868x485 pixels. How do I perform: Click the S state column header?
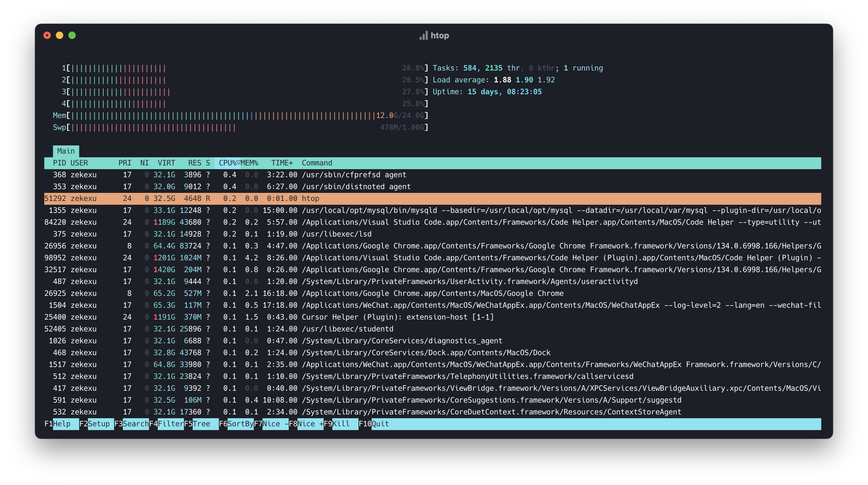pos(208,163)
